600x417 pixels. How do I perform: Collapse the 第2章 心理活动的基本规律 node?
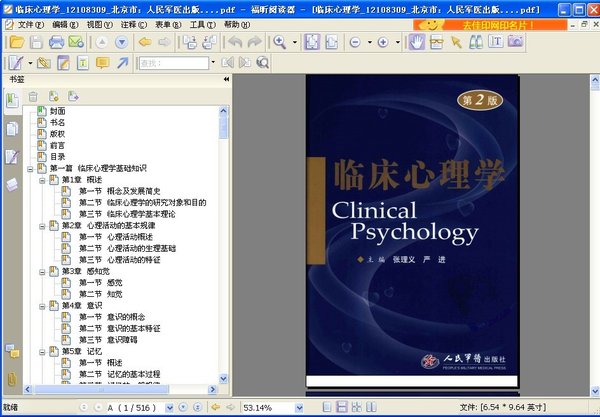click(x=42, y=226)
